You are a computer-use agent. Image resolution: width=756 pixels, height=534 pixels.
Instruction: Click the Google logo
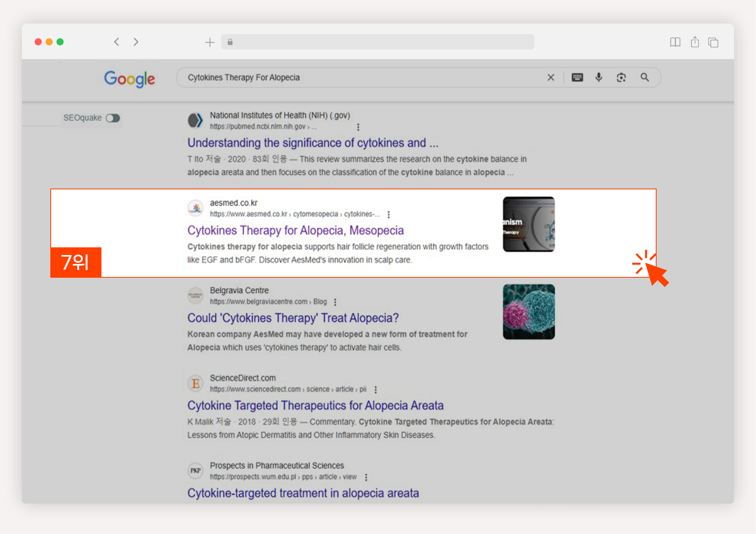pos(129,79)
